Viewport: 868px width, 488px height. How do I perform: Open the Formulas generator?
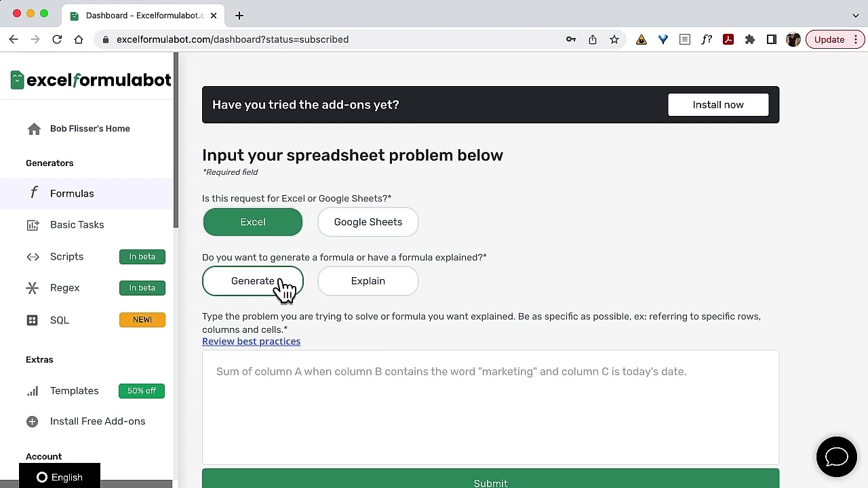(x=87, y=194)
